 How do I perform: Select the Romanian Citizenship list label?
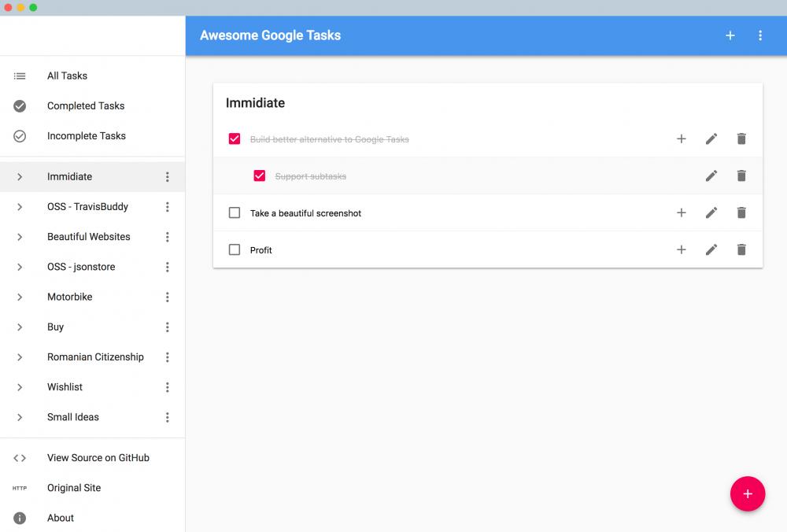(x=95, y=357)
